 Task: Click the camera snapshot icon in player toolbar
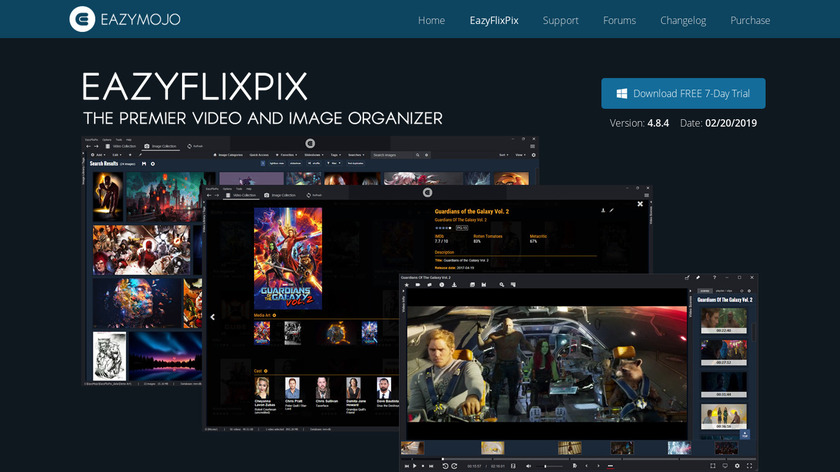tap(418, 284)
